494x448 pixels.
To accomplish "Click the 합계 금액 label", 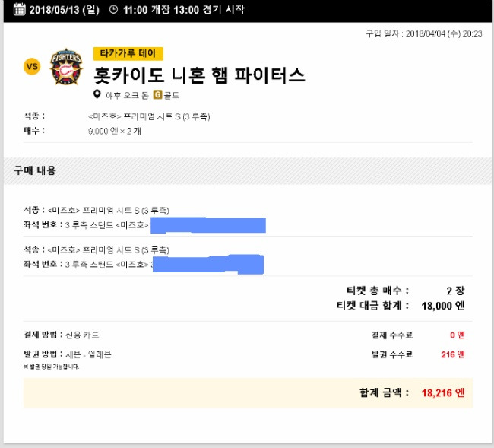I will pyautogui.click(x=384, y=392).
